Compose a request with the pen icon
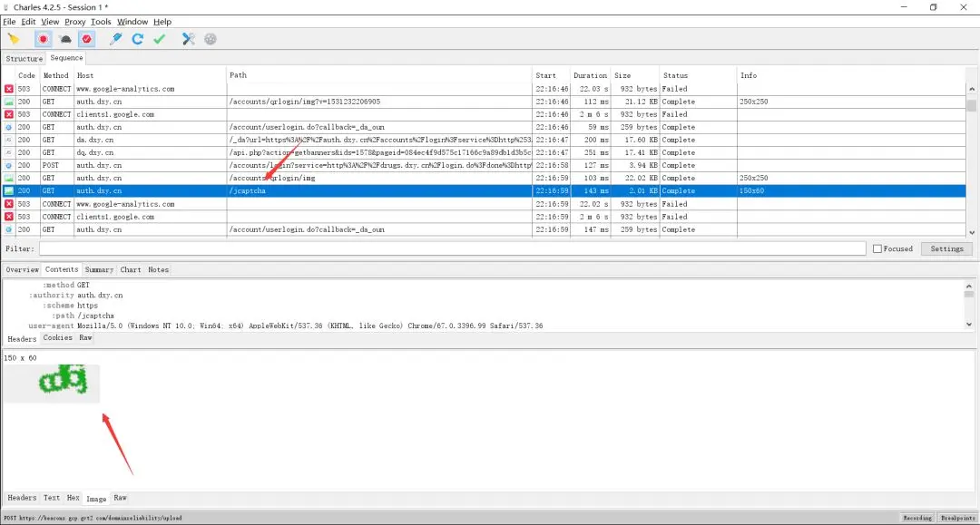The width and height of the screenshot is (980, 525). pyautogui.click(x=115, y=39)
